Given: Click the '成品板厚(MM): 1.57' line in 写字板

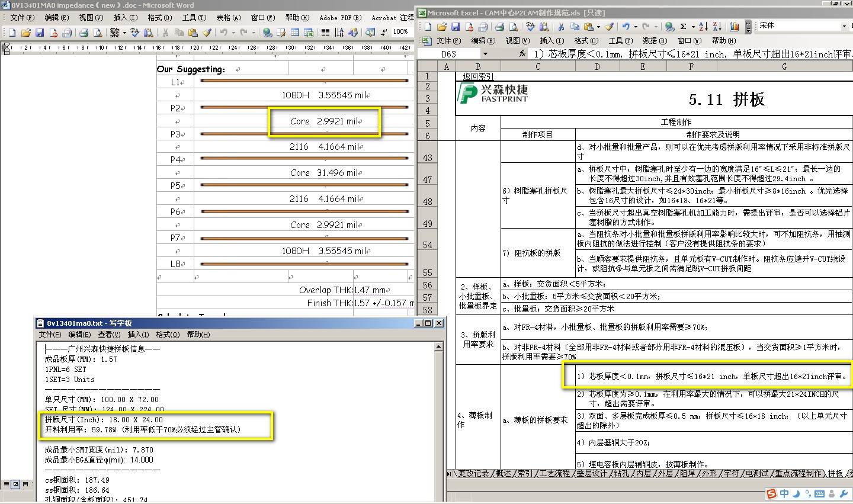Looking at the screenshot, I should [x=81, y=359].
